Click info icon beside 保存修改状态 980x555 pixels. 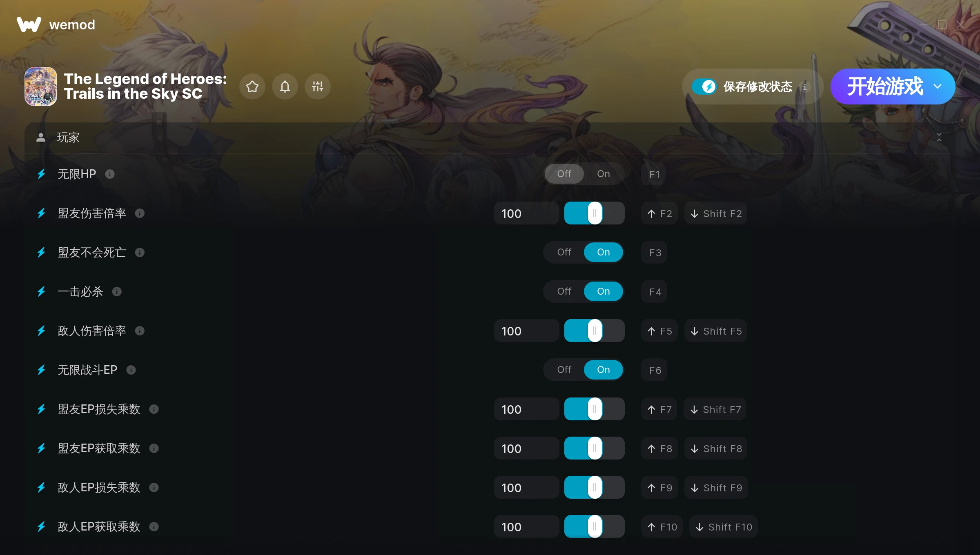[805, 87]
